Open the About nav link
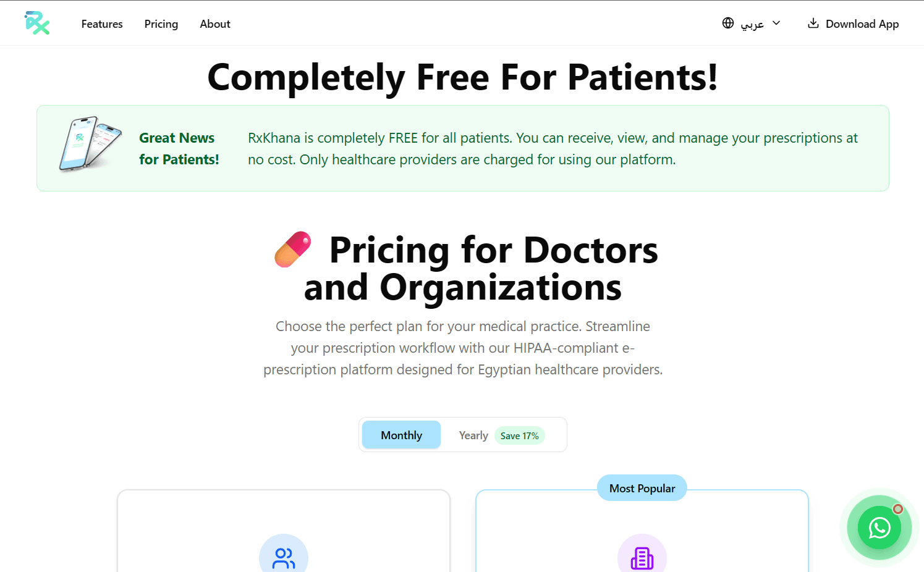The width and height of the screenshot is (924, 572). 215,24
